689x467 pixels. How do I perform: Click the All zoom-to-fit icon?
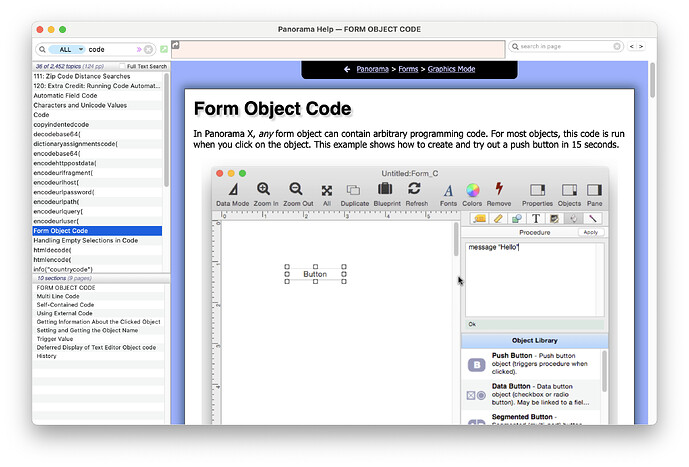click(x=326, y=191)
